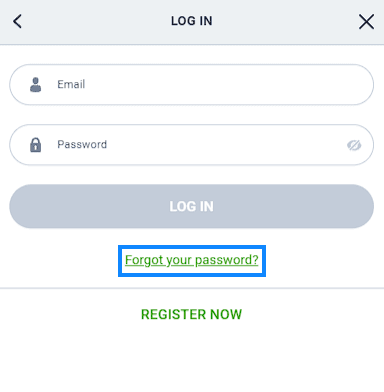The image size is (384, 392).
Task: Open the 'Forgot your password?' link
Action: pyautogui.click(x=192, y=260)
